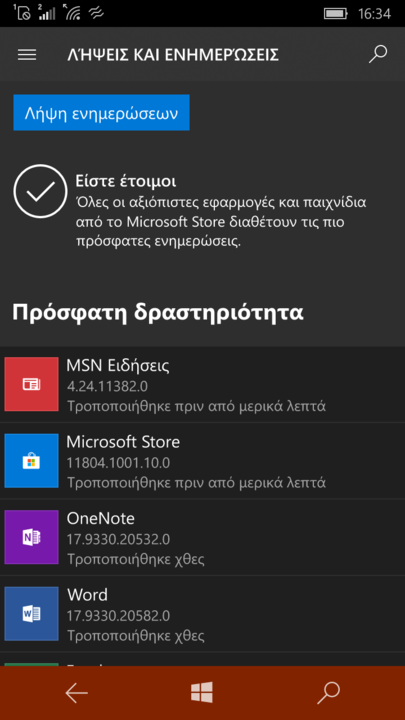Tap the Πρόσφατη δραστηριότητα heading
Image resolution: width=405 pixels, height=720 pixels.
158,313
